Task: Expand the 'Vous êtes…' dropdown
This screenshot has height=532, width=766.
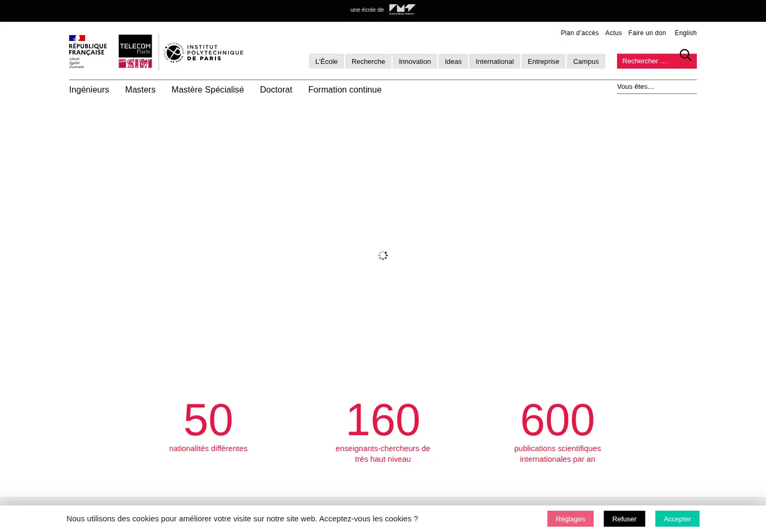Action: 657,87
